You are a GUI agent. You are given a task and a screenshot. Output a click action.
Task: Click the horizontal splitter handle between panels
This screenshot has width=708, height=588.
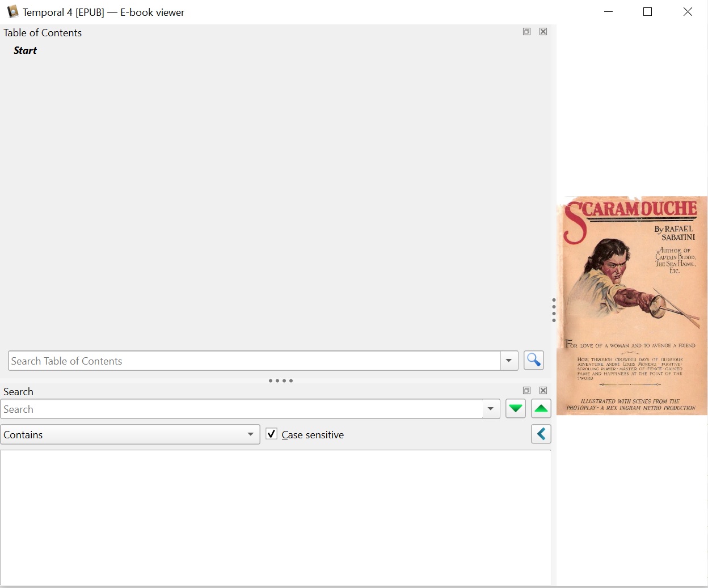coord(281,380)
